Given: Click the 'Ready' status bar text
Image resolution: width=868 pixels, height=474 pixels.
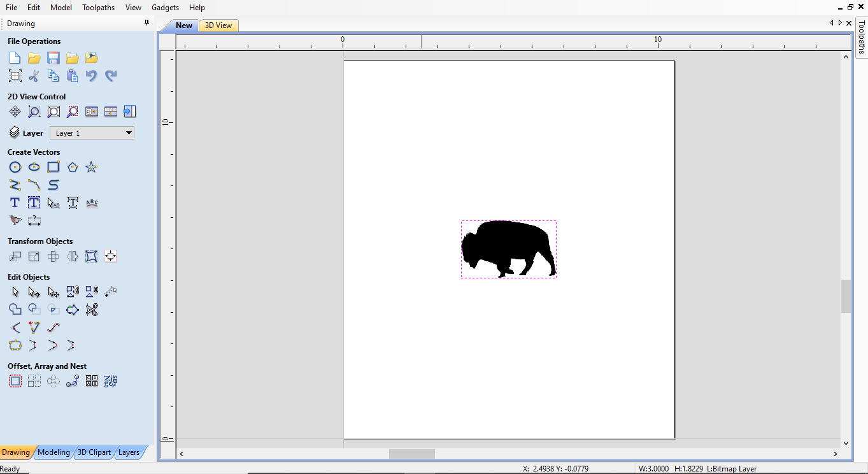Looking at the screenshot, I should (x=10, y=469).
